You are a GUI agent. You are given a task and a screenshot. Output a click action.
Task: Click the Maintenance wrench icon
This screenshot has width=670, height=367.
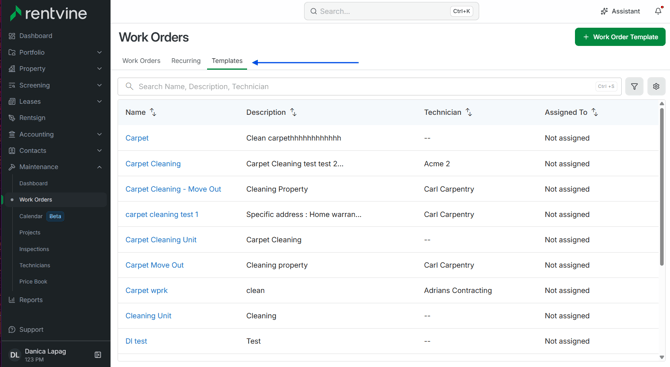(x=12, y=167)
